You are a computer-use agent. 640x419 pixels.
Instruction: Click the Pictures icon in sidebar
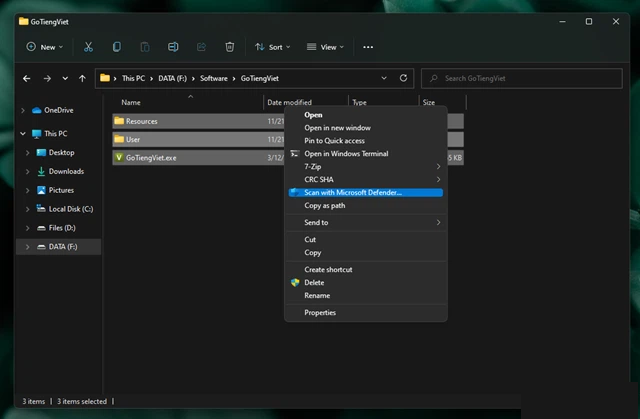coord(41,190)
